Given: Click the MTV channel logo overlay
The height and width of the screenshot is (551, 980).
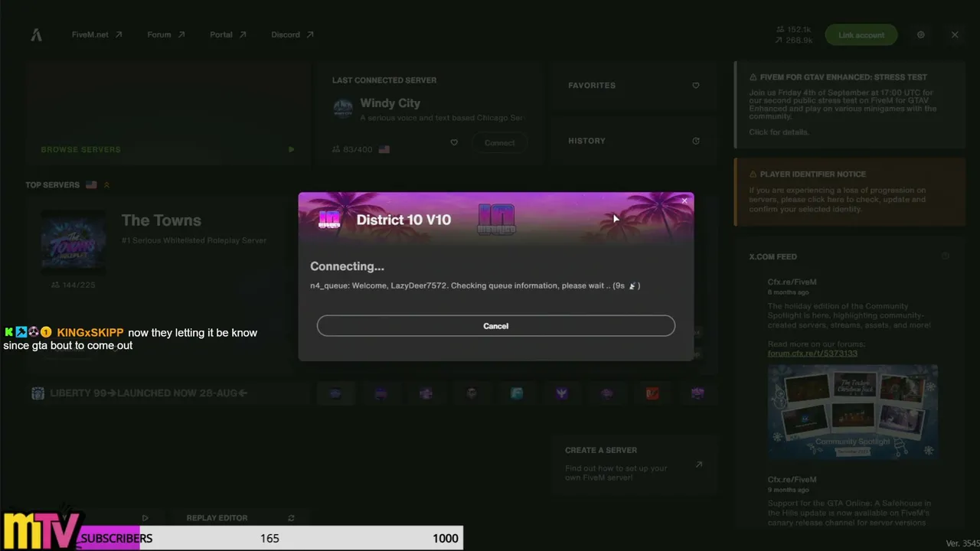Looking at the screenshot, I should click(x=41, y=529).
